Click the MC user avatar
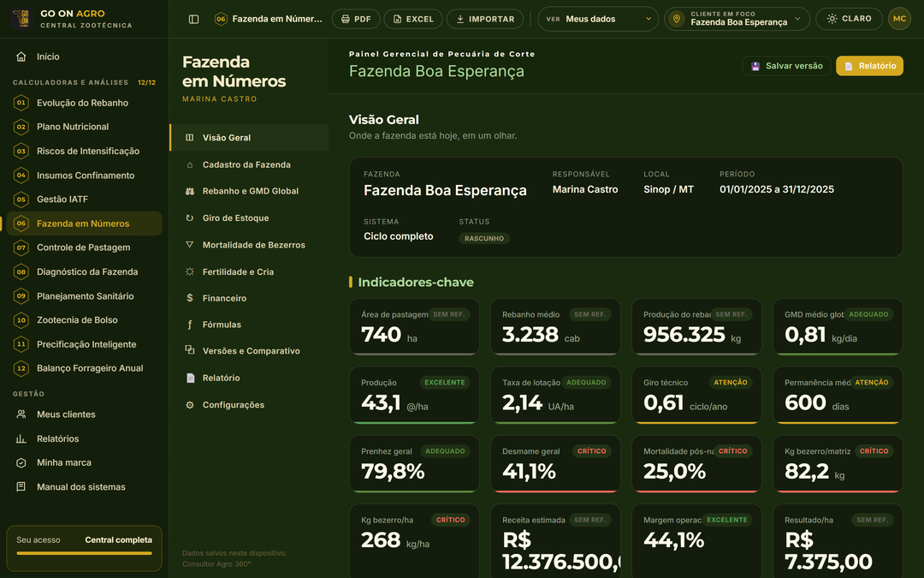Screen dimensions: 924x578 click(899, 19)
